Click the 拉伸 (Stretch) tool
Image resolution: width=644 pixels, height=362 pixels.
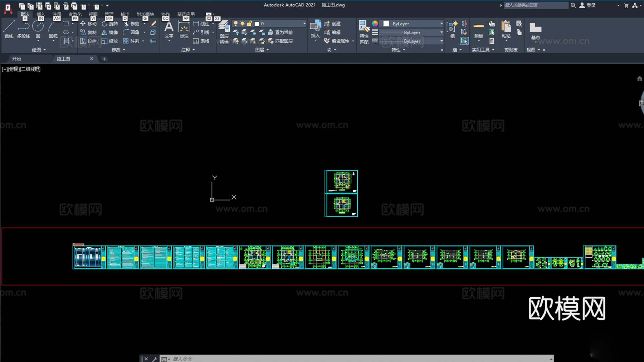[x=88, y=41]
